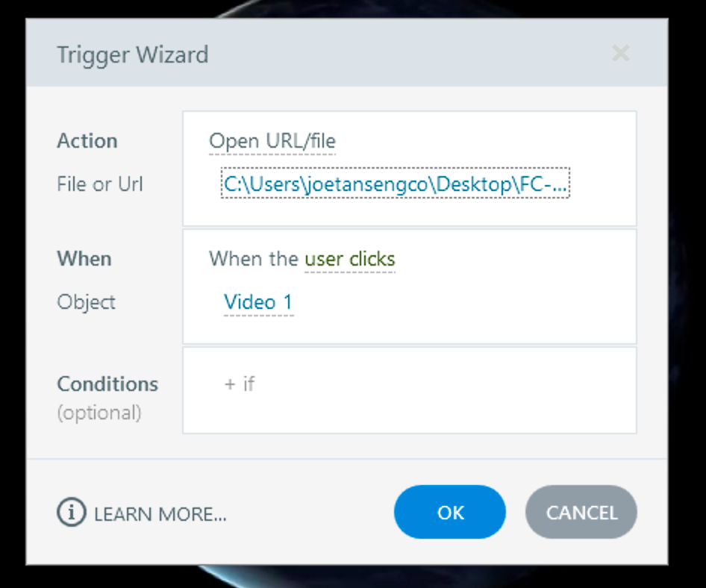Select the Video 1 object dropdown
The image size is (706, 588).
coord(258,302)
